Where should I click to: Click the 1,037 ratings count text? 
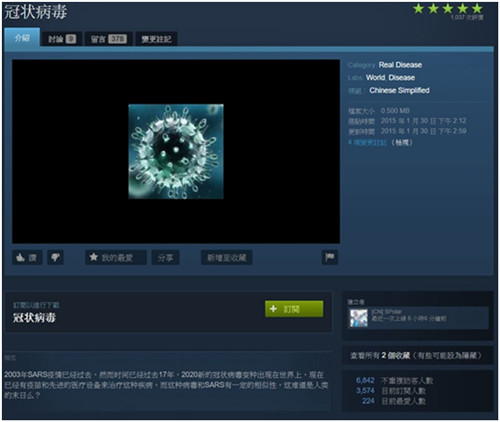pyautogui.click(x=467, y=17)
